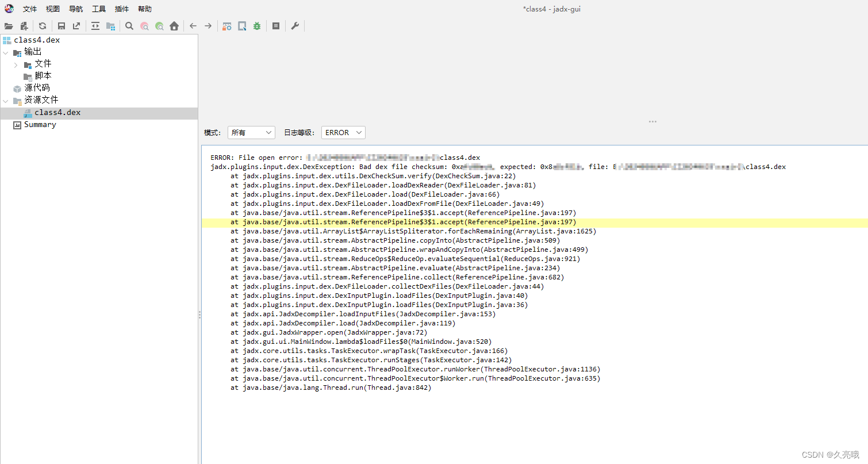Open the 模式 dropdown showing 所有
The width and height of the screenshot is (868, 464).
click(x=251, y=132)
